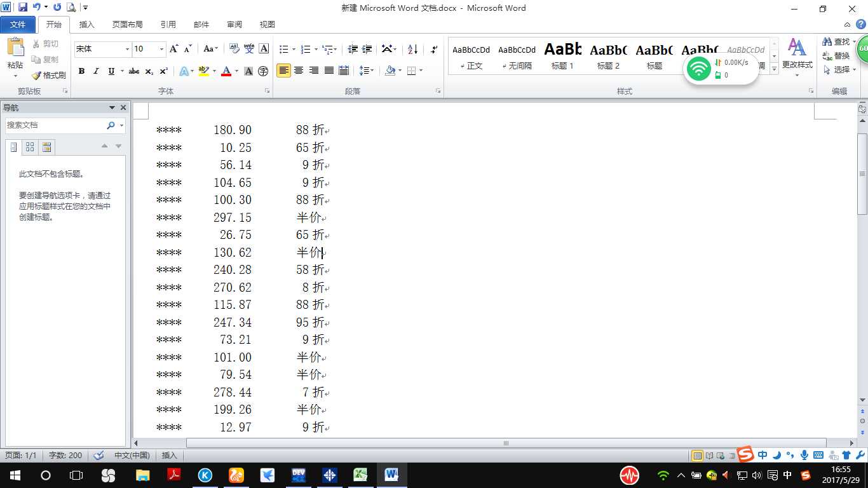
Task: Click the Character Shading icon
Action: click(x=248, y=71)
